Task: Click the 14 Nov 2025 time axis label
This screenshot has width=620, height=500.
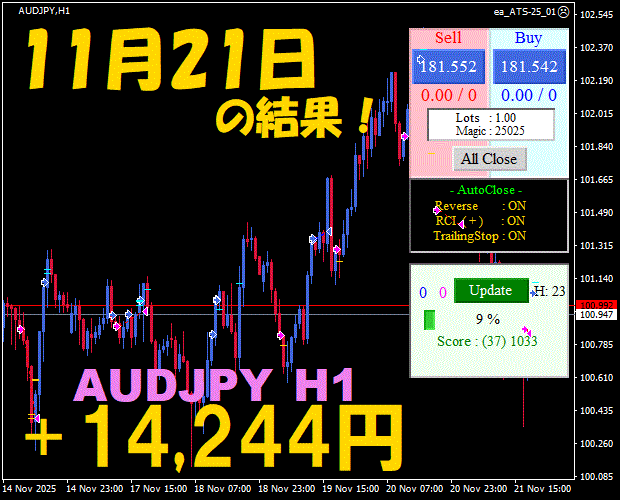Action: (29, 489)
